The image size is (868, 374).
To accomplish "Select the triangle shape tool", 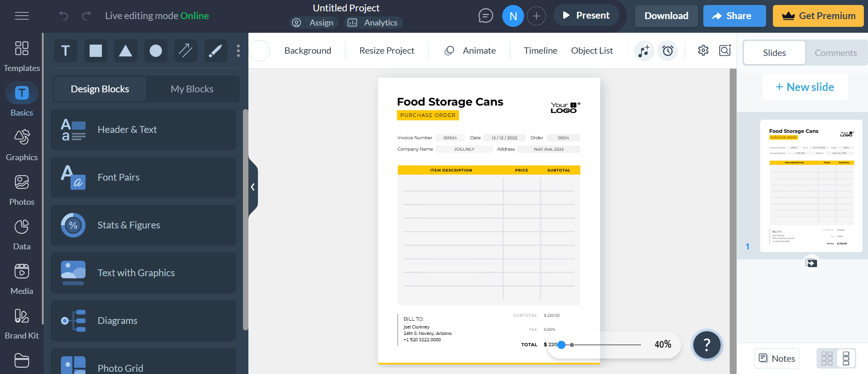I will tap(126, 51).
